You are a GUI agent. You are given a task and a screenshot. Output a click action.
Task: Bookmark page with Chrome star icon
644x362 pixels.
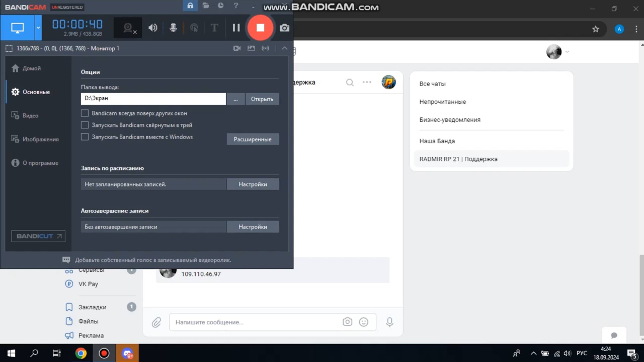point(595,29)
